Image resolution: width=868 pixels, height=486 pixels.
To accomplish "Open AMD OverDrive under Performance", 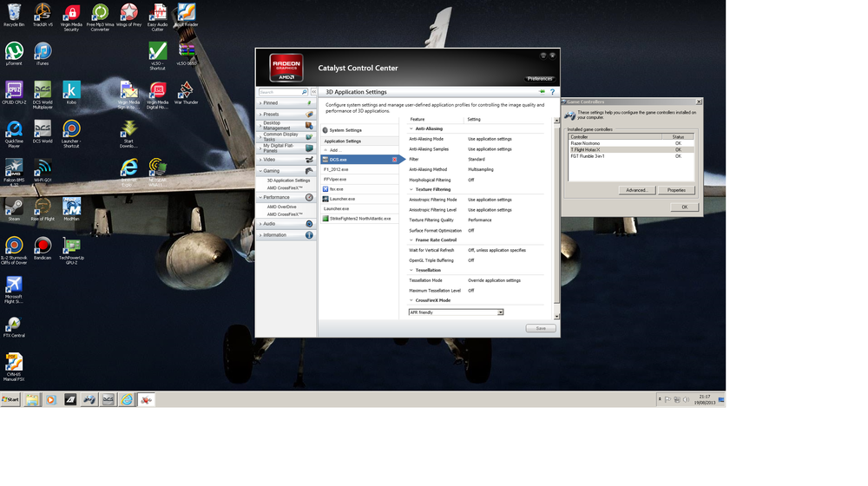I will point(282,207).
